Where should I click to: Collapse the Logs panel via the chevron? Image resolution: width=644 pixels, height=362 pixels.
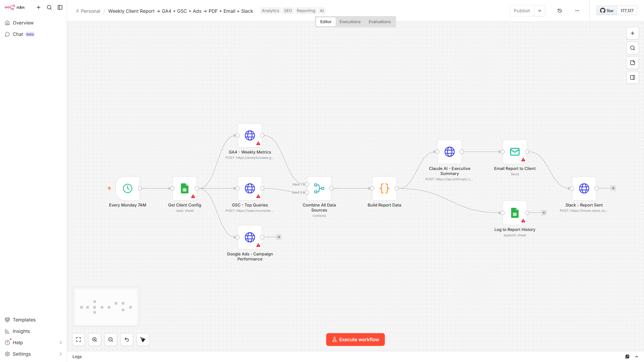pyautogui.click(x=637, y=357)
